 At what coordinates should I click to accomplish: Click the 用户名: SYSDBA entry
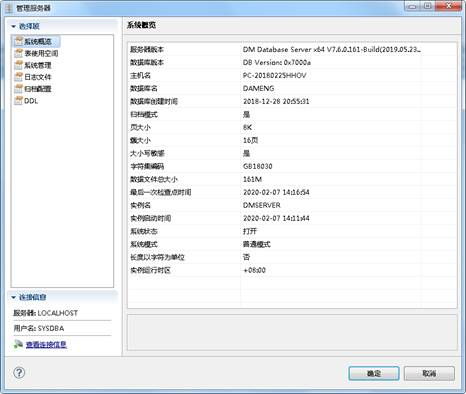click(x=39, y=328)
